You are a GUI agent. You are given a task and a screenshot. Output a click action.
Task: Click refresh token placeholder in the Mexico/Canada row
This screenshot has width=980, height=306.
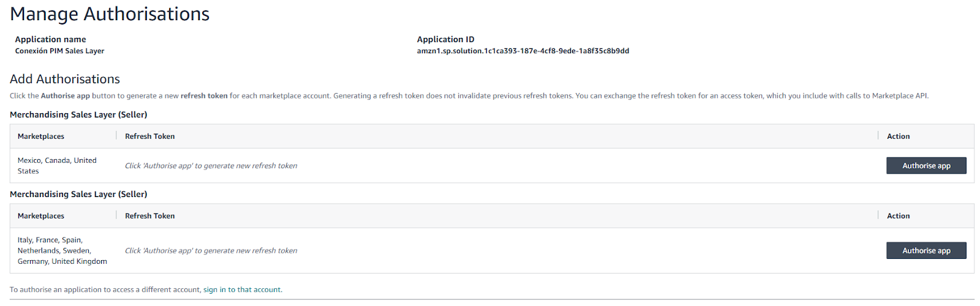point(211,166)
